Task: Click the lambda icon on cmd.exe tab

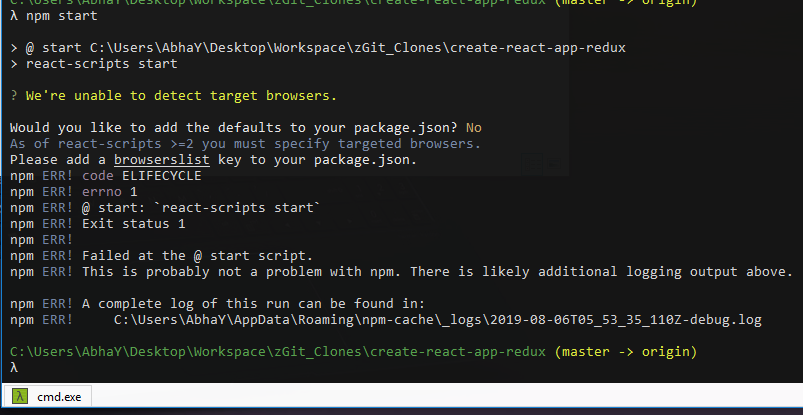Action: click(x=19, y=396)
